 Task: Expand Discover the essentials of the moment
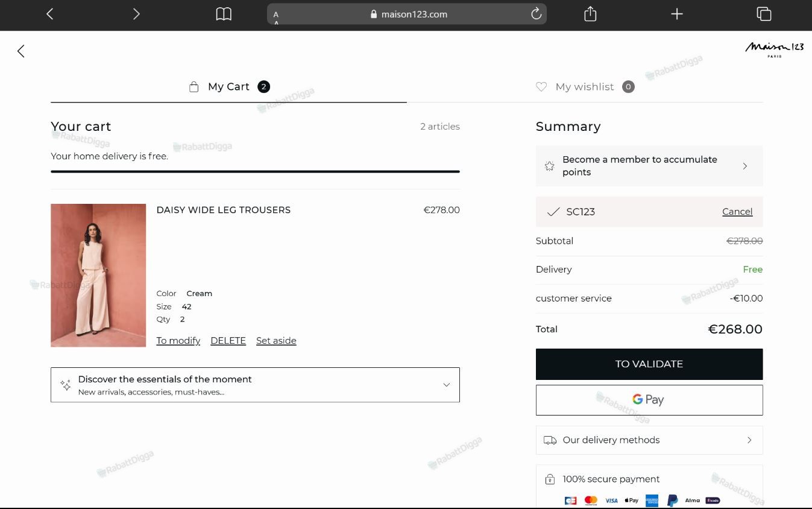pos(255,385)
